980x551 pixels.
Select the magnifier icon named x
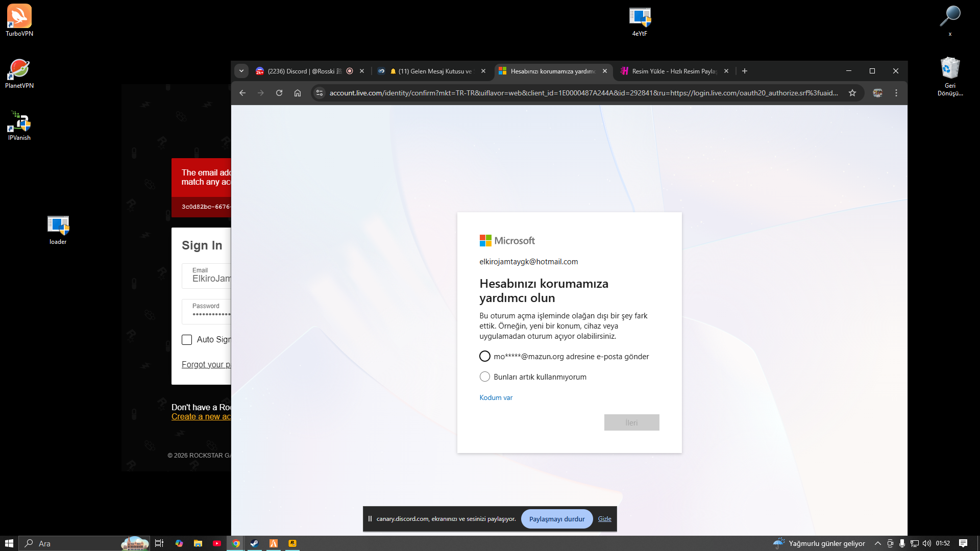click(950, 20)
